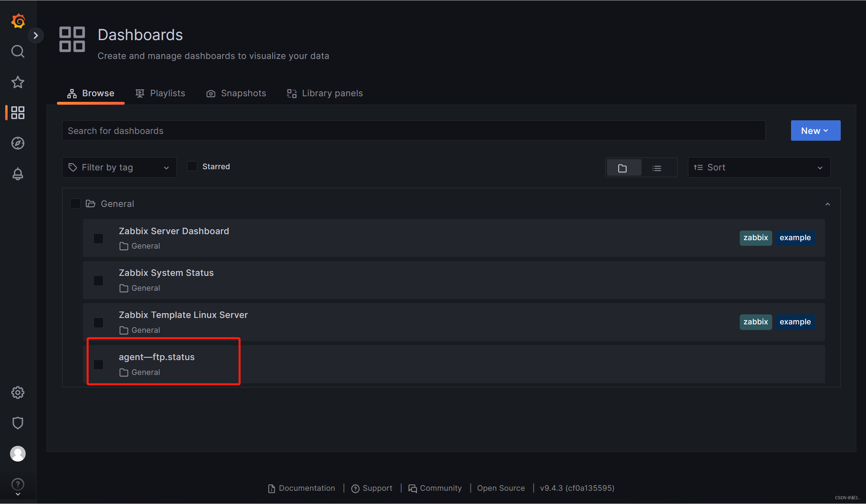Open the Administration gear icon

pos(18,393)
